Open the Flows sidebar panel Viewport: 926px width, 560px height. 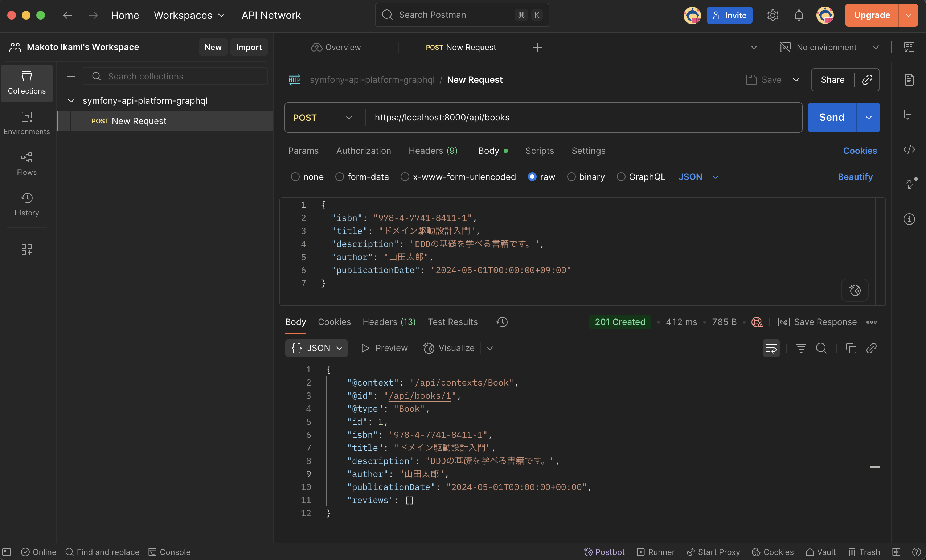click(27, 164)
